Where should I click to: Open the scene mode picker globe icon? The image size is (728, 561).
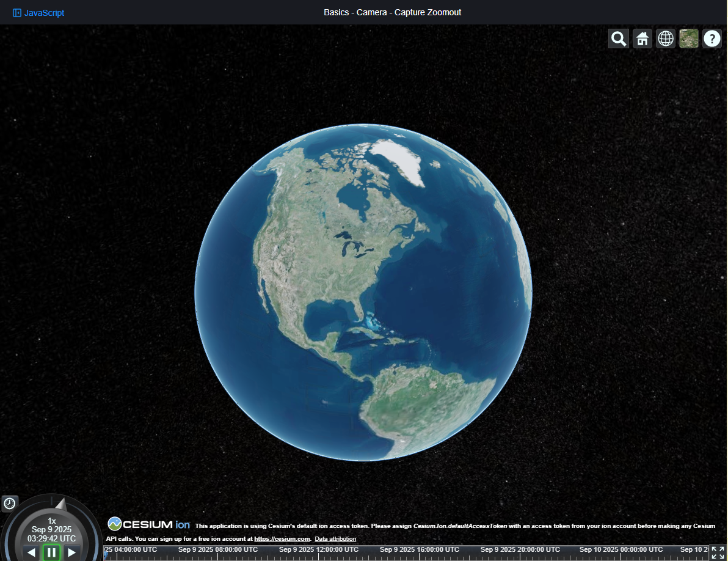point(665,38)
